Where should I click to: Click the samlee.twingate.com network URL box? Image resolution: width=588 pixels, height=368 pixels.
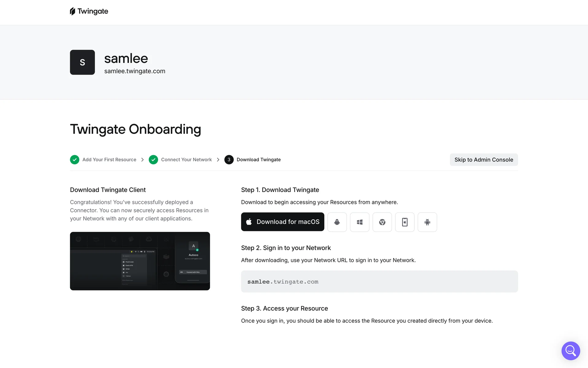coord(379,281)
